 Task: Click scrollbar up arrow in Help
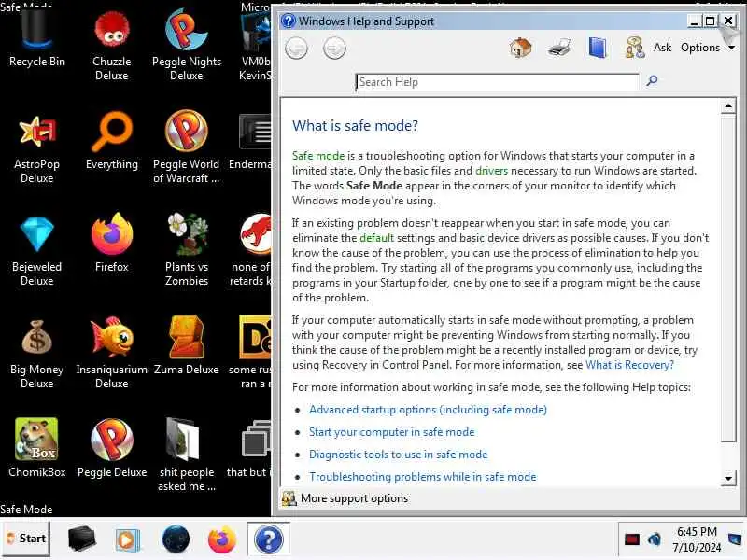[x=728, y=106]
